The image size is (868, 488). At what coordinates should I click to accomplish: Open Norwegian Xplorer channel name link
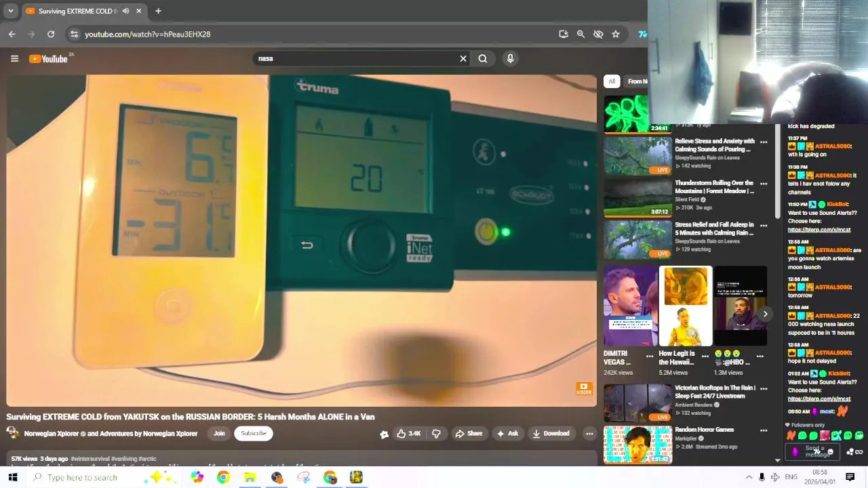coord(111,434)
